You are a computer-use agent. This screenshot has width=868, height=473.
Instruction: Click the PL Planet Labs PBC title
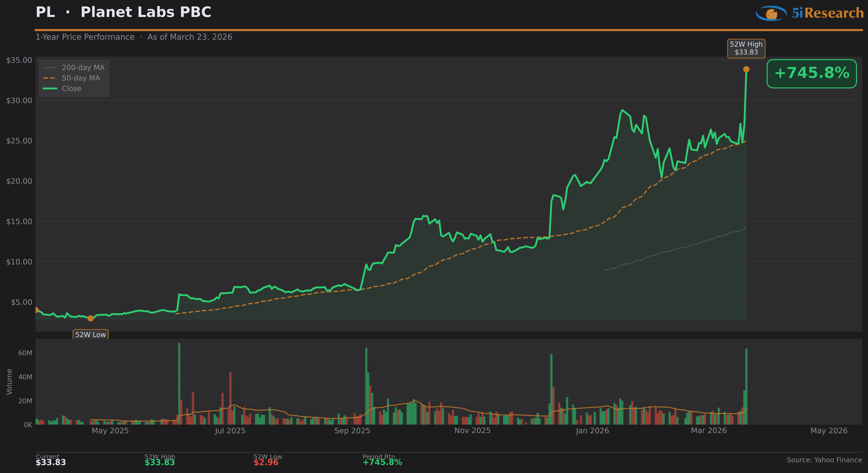pyautogui.click(x=123, y=13)
